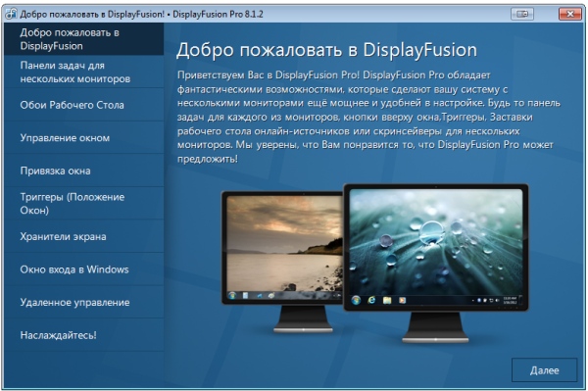Go to 'Обои Рабочего Стола' section
The height and width of the screenshot is (391, 588).
84,105
